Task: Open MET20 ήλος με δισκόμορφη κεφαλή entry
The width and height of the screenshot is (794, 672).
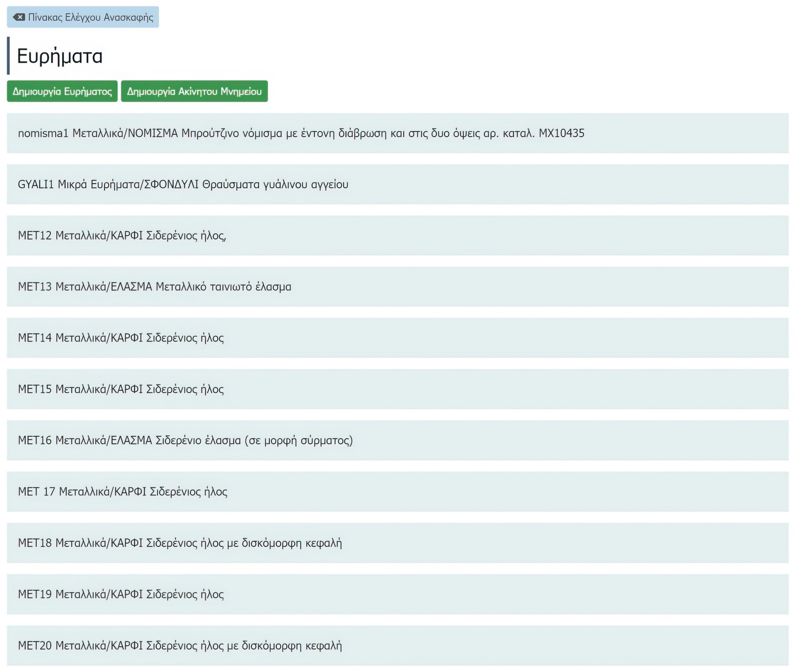Action: (x=180, y=645)
